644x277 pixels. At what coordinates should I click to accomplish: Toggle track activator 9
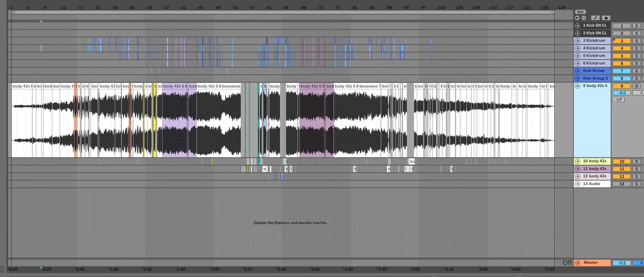coord(621,86)
